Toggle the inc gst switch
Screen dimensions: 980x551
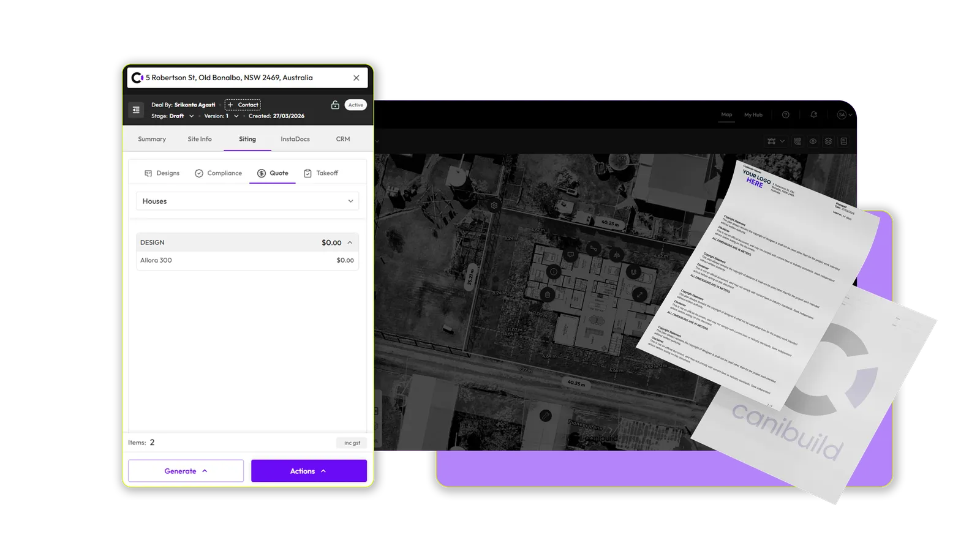pyautogui.click(x=352, y=443)
